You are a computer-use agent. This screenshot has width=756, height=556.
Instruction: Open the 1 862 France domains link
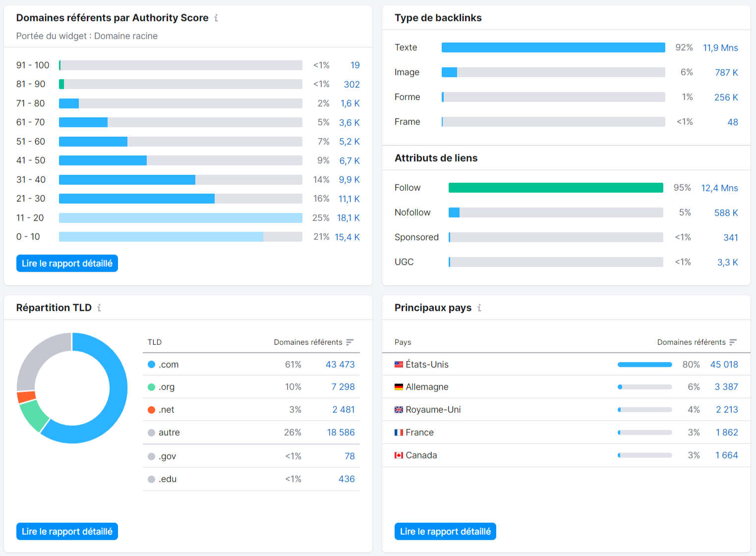(x=727, y=433)
